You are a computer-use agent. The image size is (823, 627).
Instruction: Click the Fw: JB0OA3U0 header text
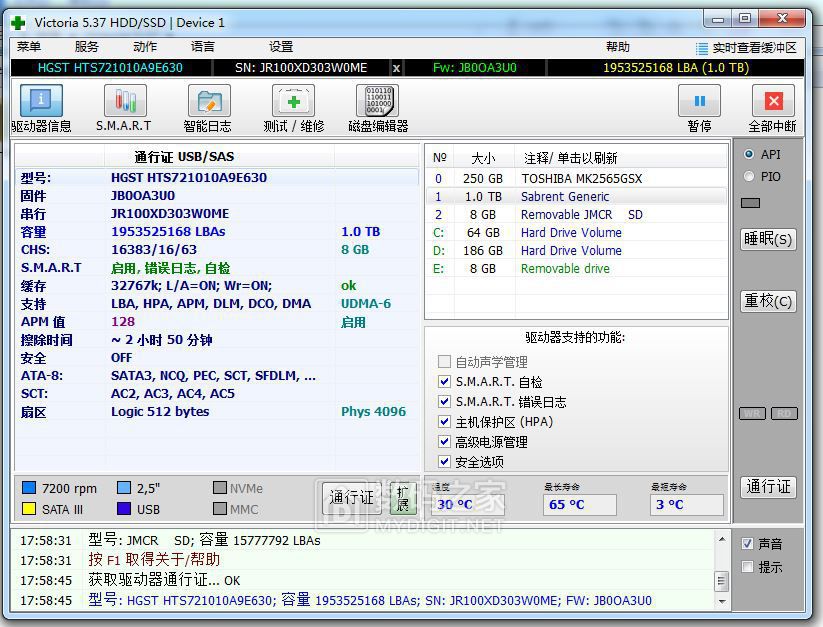[474, 68]
